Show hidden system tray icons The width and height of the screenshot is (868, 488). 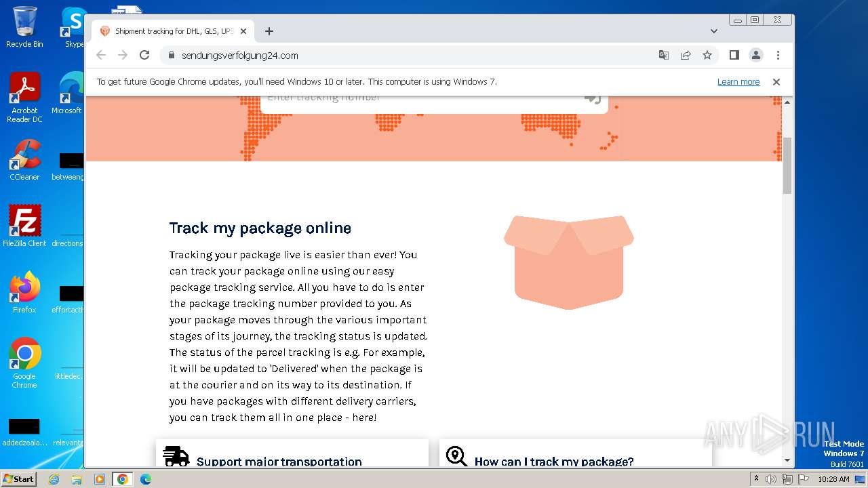pos(756,479)
